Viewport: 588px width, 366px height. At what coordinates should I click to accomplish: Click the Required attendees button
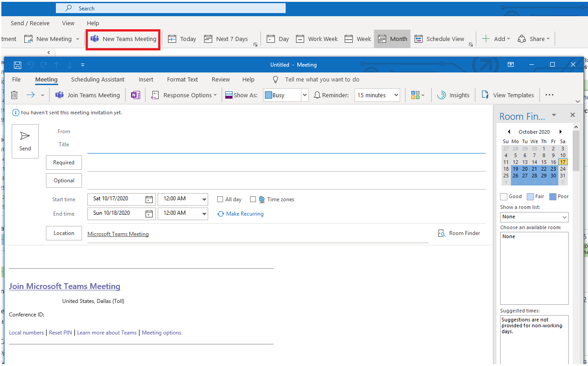[64, 163]
